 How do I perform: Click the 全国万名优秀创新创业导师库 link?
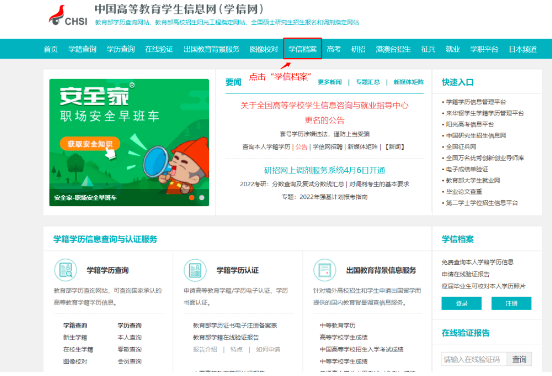(485, 158)
